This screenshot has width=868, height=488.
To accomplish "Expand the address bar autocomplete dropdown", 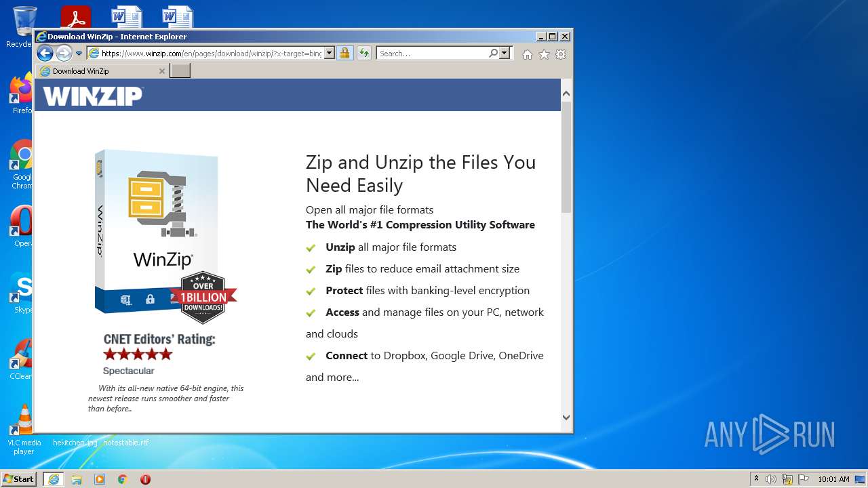I will 330,54.
